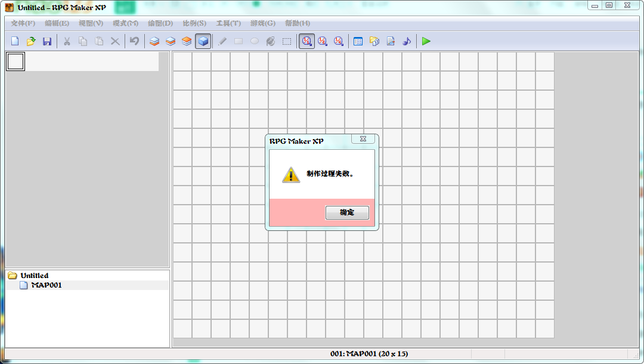Click the Cut scissors icon
This screenshot has height=364, width=644.
67,41
